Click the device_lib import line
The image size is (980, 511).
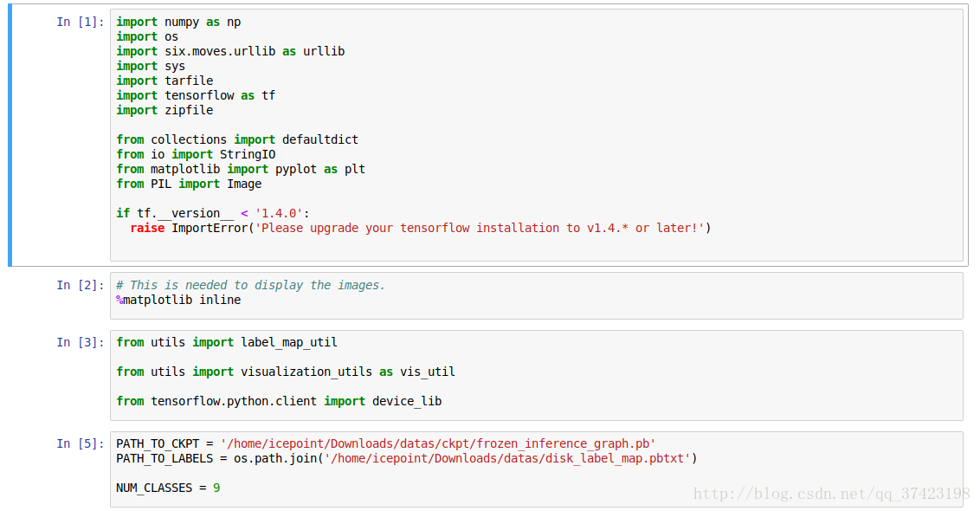click(279, 401)
